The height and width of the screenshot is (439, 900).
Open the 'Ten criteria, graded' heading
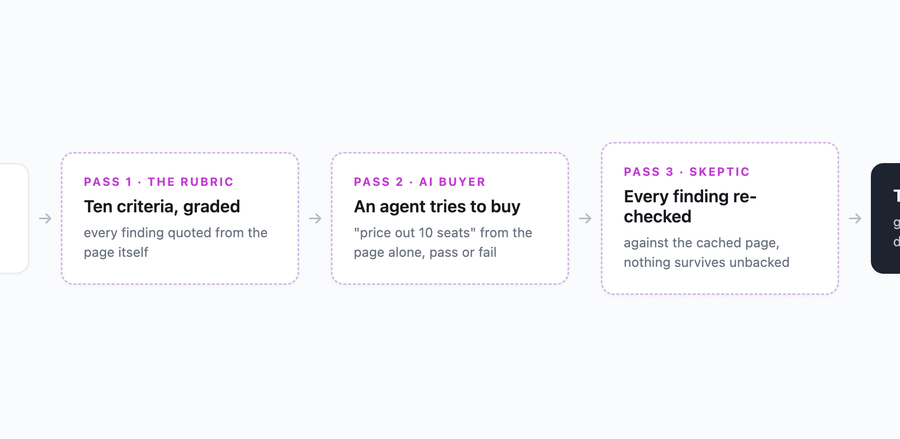click(x=162, y=207)
